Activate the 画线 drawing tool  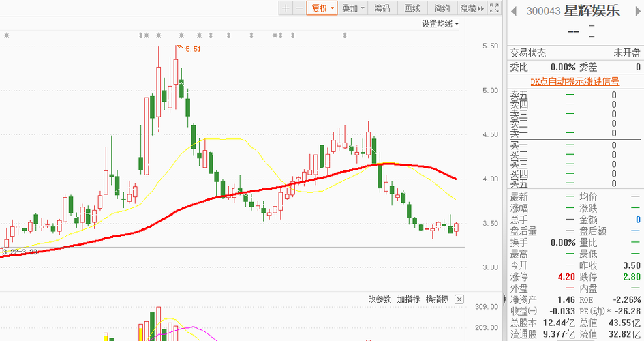tap(412, 8)
